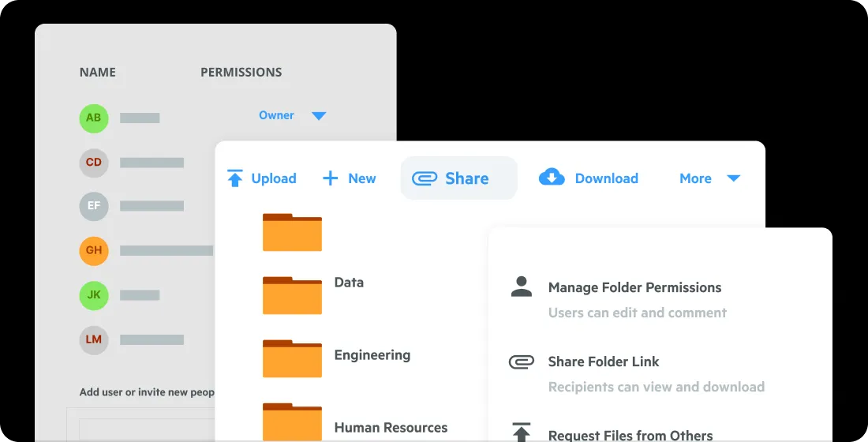Expand the Owner permission dropdown arrow

(319, 116)
